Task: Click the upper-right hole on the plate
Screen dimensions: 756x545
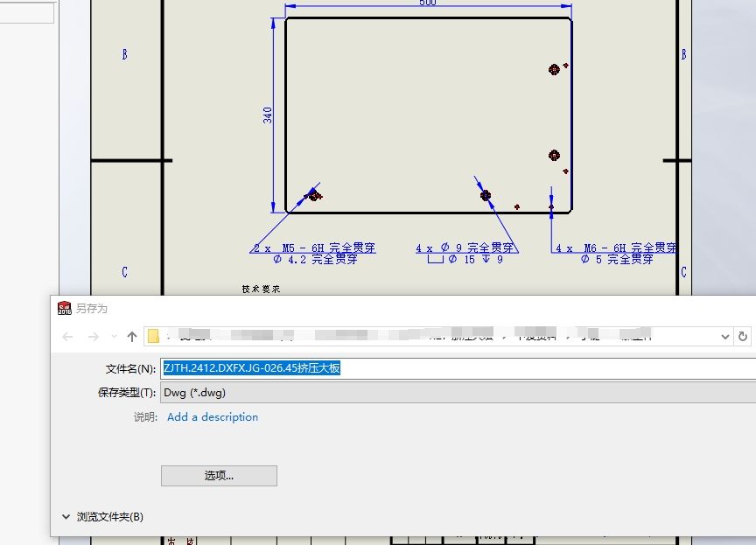Action: coord(554,69)
